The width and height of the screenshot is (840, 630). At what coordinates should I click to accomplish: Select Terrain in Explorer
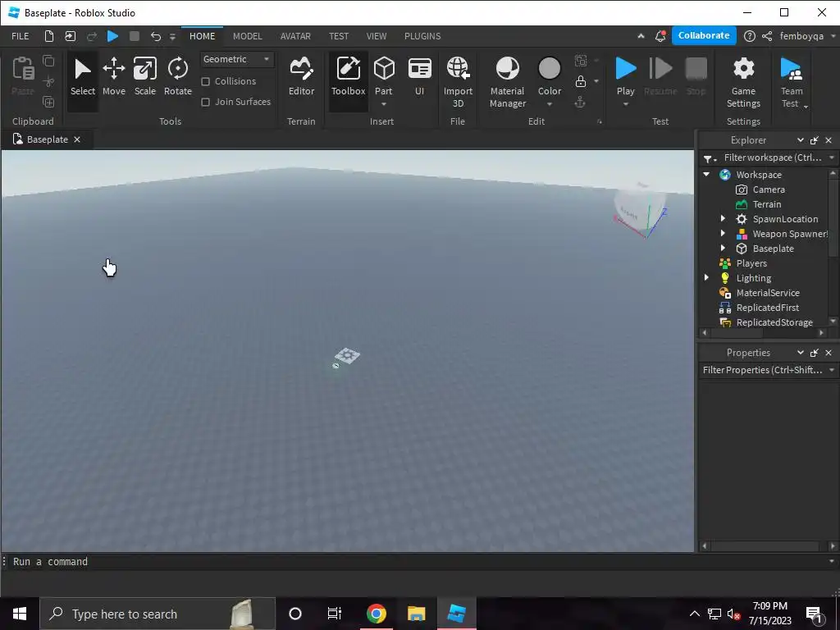(767, 204)
